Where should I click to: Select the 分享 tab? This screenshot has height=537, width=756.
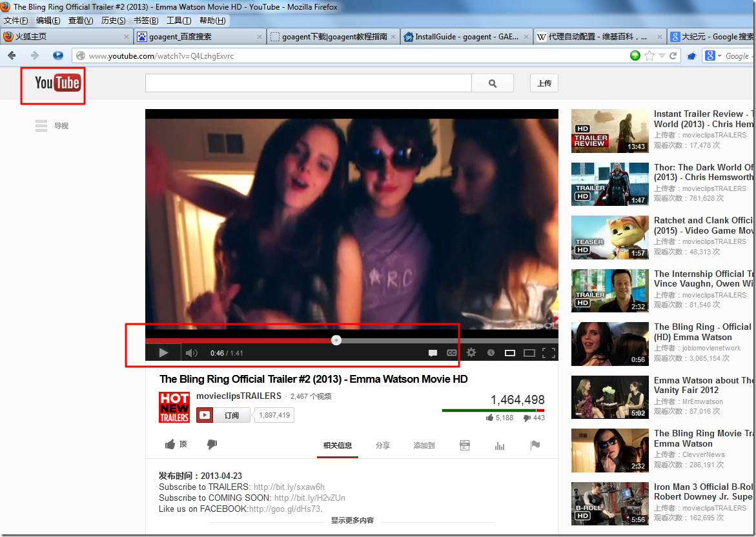(x=383, y=445)
